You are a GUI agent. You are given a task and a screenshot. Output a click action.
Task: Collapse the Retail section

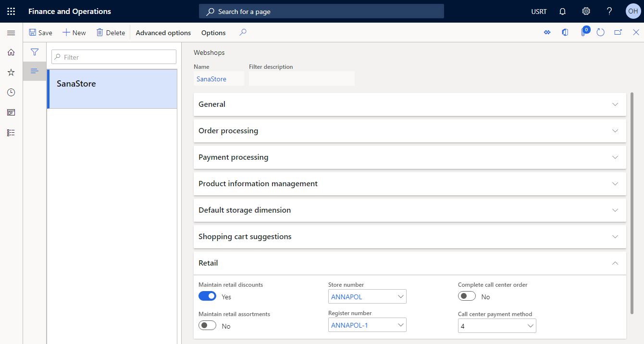coord(410,263)
